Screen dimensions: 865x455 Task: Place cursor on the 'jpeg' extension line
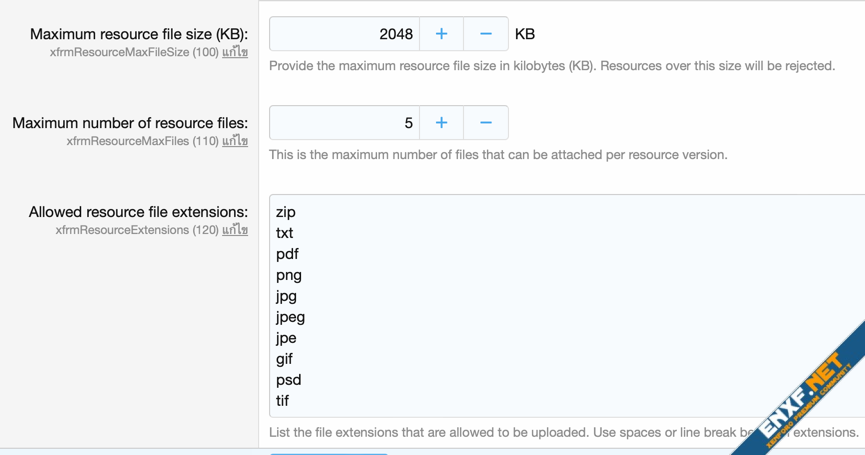click(291, 317)
